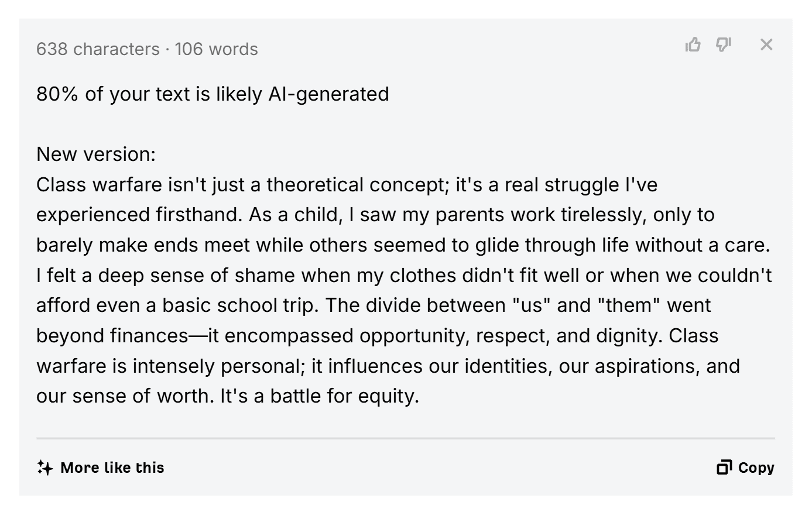Generate more with 'More like this' label
The image size is (812, 512).
[x=112, y=468]
